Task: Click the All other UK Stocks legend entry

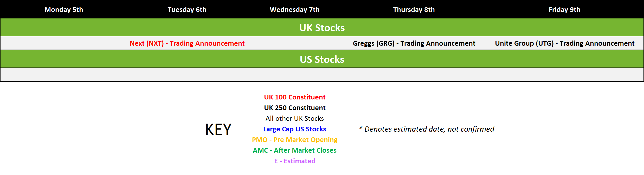Action: (x=295, y=118)
